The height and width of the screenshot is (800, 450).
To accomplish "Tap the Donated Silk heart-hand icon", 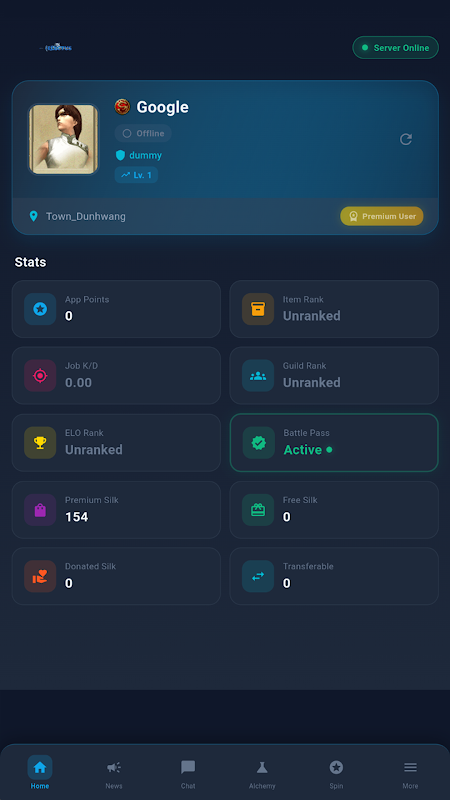I will coord(40,576).
